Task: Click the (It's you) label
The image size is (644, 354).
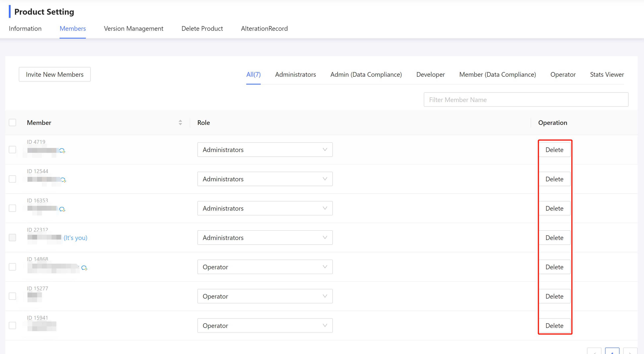Action: click(x=75, y=238)
